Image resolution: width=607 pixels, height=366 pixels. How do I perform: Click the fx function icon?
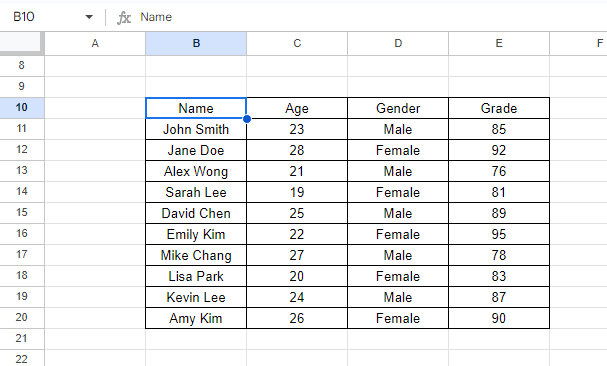(124, 17)
